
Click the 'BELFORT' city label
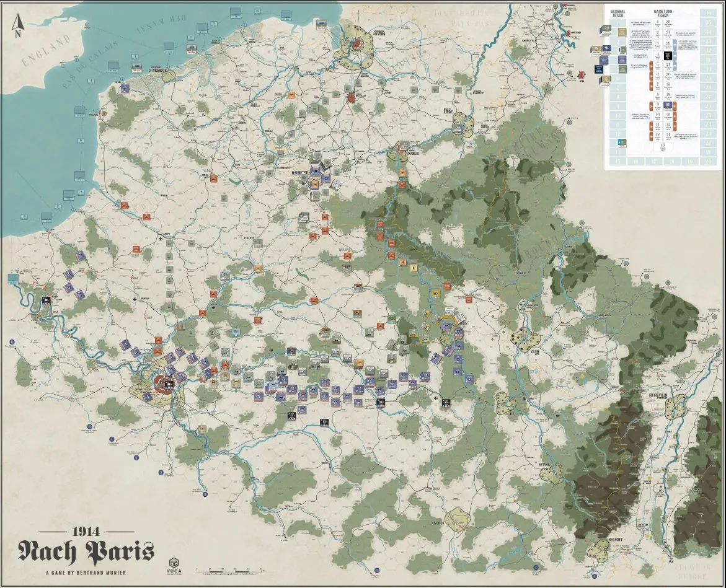(x=616, y=540)
